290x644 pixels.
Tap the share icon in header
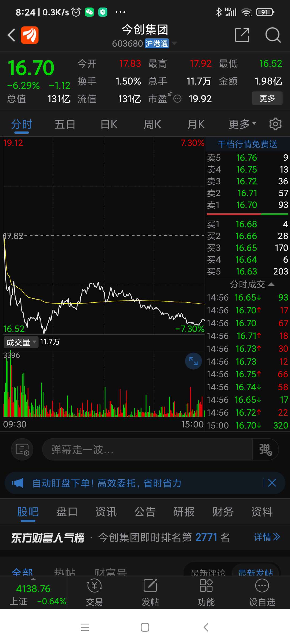coord(242,35)
